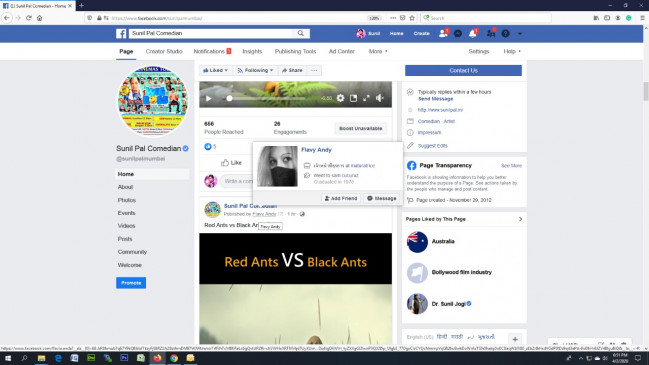Open Notifications bell in header

[473, 34]
